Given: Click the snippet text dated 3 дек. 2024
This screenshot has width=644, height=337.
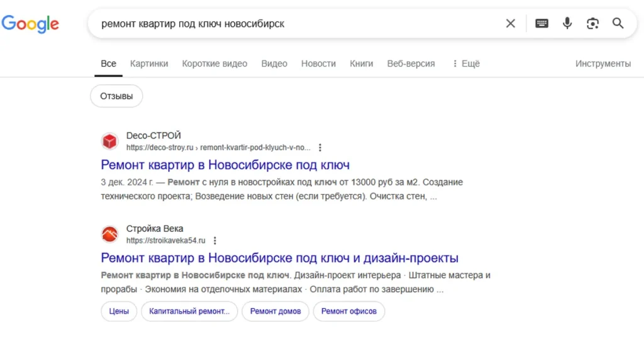Looking at the screenshot, I should (x=282, y=189).
